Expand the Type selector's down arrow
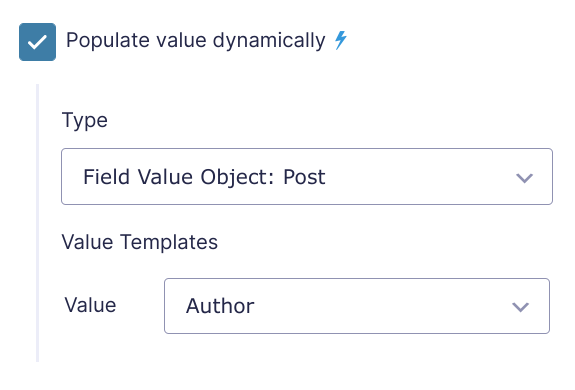The height and width of the screenshot is (390, 575). click(524, 178)
